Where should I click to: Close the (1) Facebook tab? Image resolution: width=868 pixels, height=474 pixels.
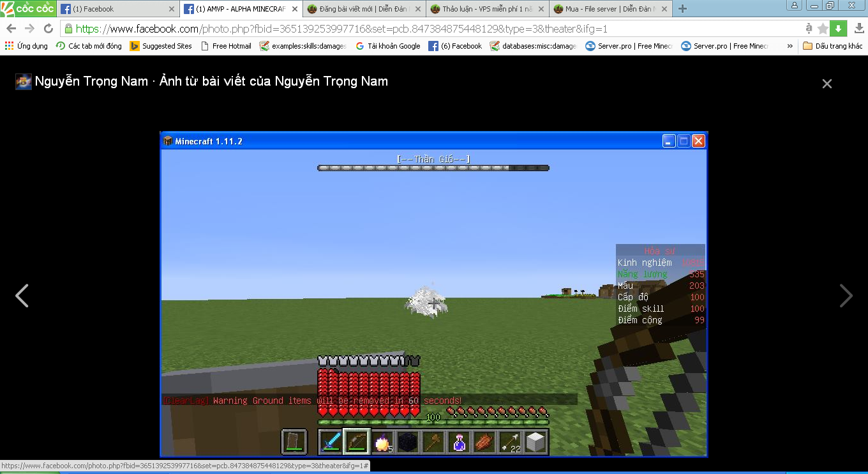click(172, 9)
